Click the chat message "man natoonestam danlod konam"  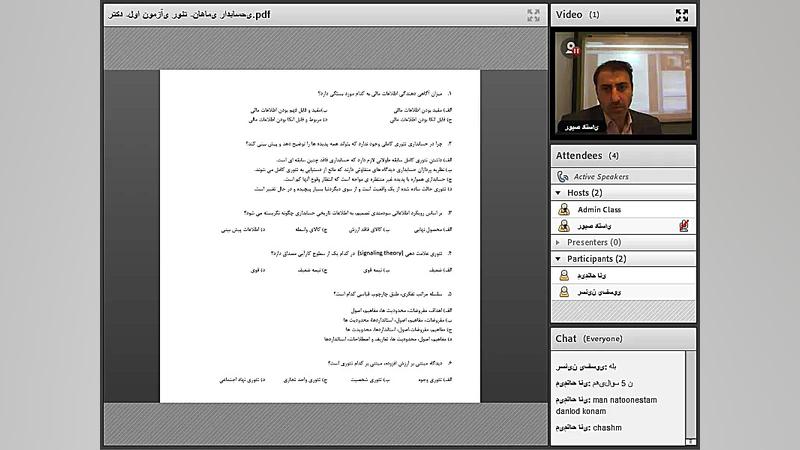pos(606,406)
